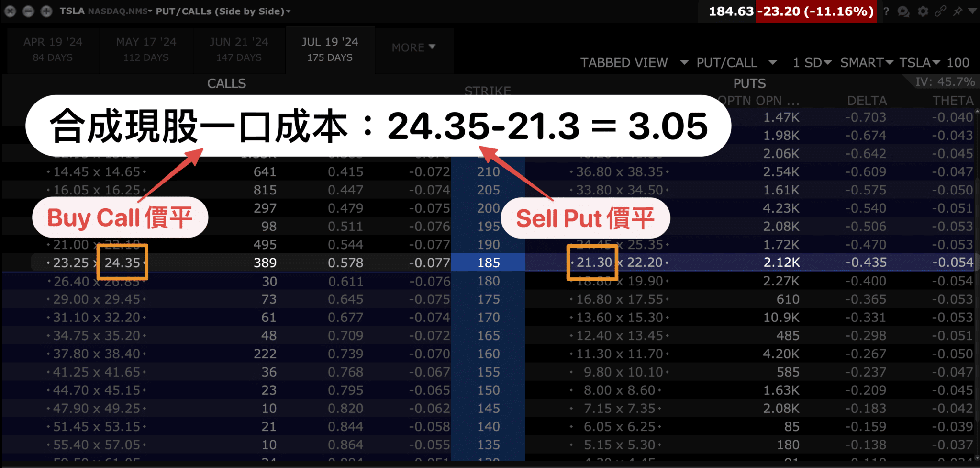This screenshot has width=980, height=468.
Task: Switch to the JUL 19 '24 expiration tab
Action: point(330,48)
